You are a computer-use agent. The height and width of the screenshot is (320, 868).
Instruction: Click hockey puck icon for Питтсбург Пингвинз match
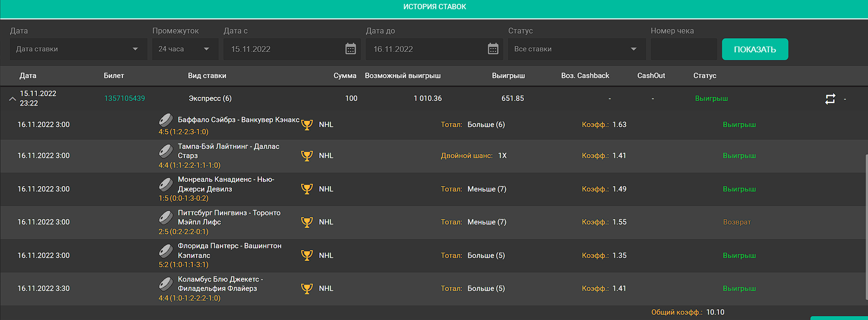(166, 217)
